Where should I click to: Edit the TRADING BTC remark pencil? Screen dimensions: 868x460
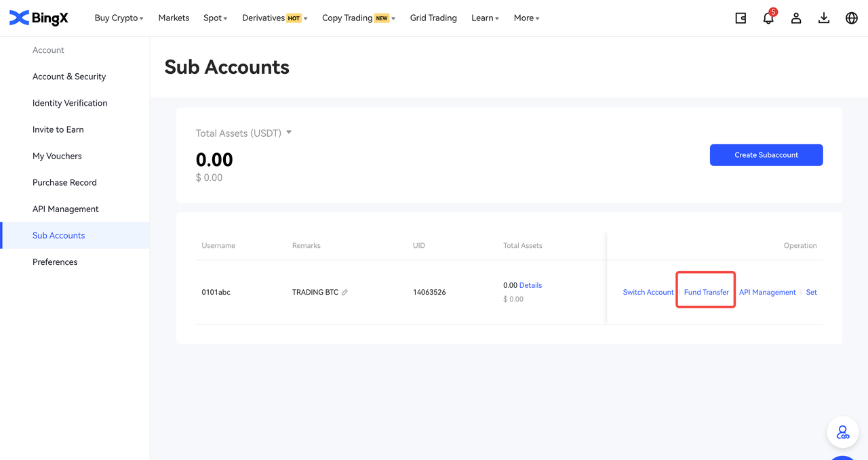coord(344,293)
